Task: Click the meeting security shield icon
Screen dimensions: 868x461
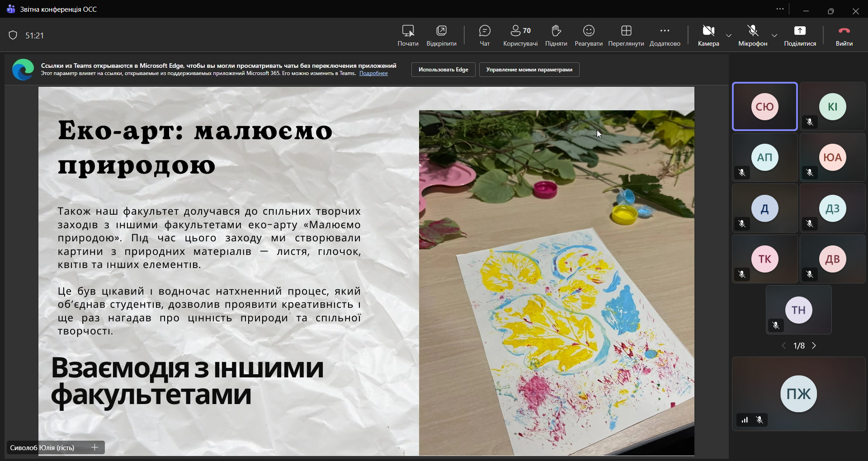Action: click(13, 36)
